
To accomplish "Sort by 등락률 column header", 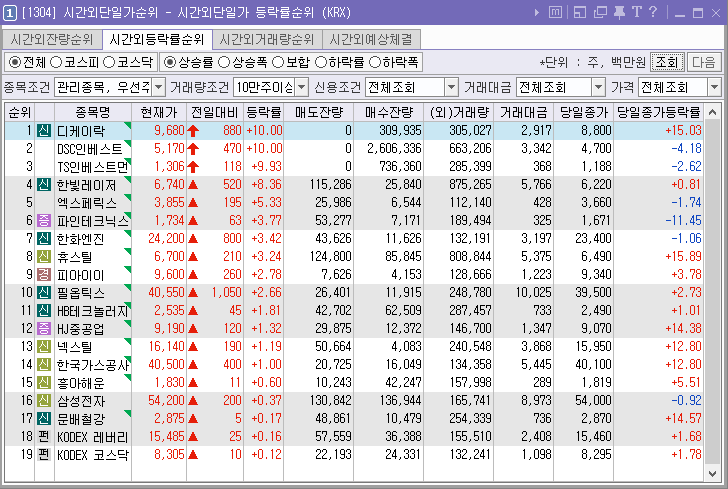I will pos(263,112).
